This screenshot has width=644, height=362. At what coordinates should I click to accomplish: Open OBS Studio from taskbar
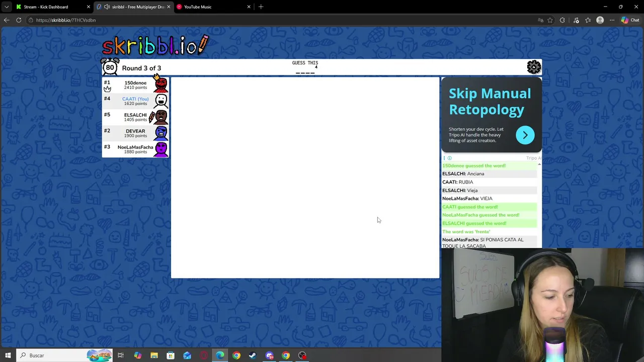[x=302, y=355]
